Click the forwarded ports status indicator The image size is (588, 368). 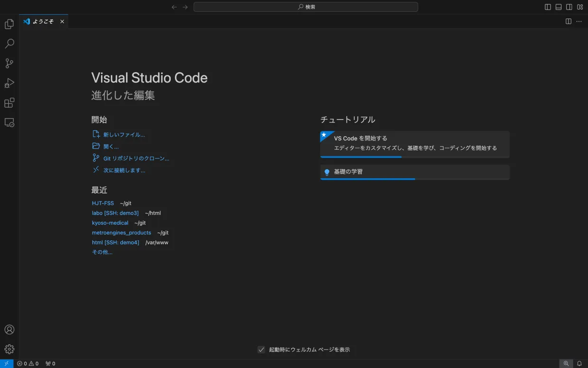(x=50, y=364)
